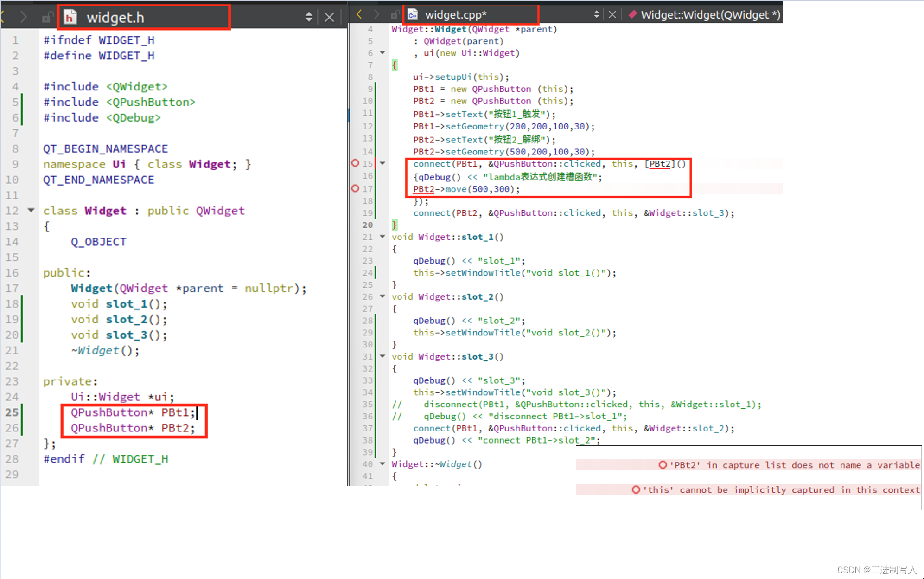Screen dimensions: 924x579
Task: Click QT_BEGIN_NAMESPACE in widget.h
Action: click(x=106, y=149)
